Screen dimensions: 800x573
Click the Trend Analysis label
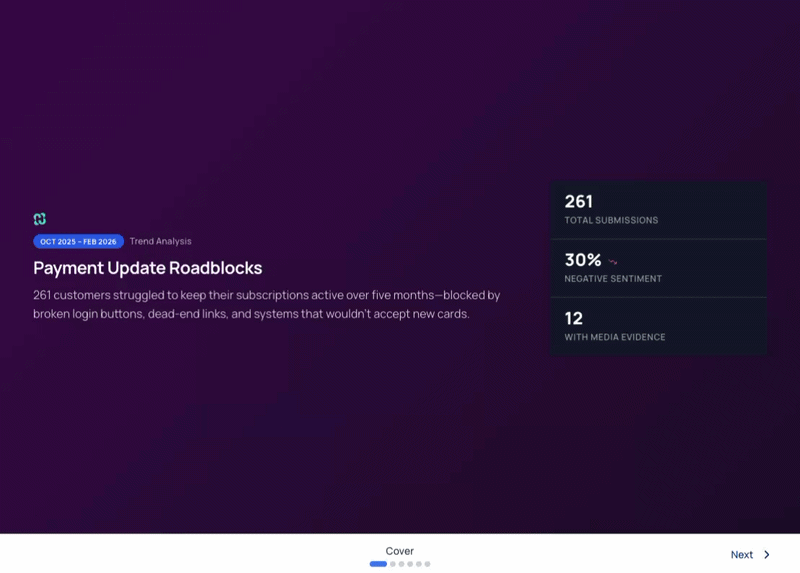(160, 241)
